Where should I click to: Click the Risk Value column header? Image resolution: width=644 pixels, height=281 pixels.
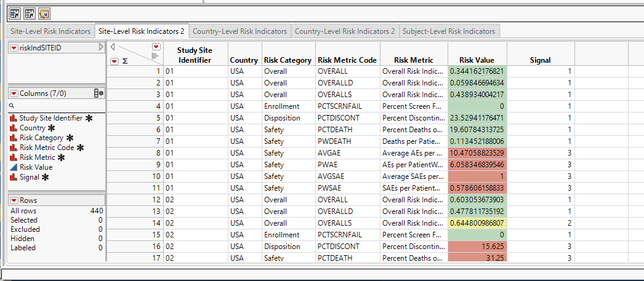pyautogui.click(x=477, y=60)
